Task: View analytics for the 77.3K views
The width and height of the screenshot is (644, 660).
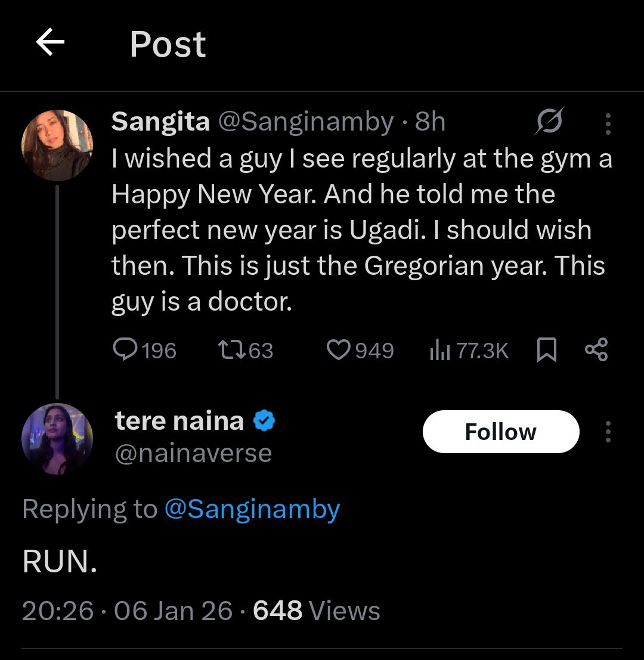Action: pos(469,350)
